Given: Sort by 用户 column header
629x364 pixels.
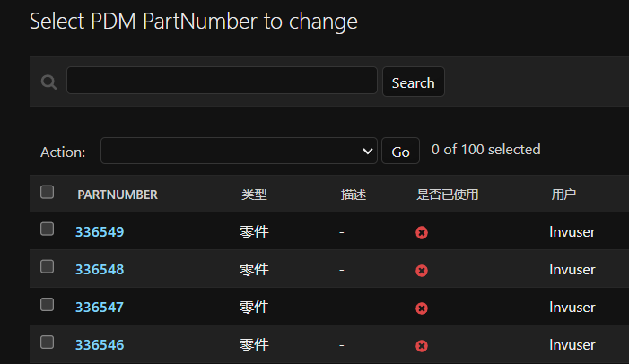Looking at the screenshot, I should click(x=563, y=195).
